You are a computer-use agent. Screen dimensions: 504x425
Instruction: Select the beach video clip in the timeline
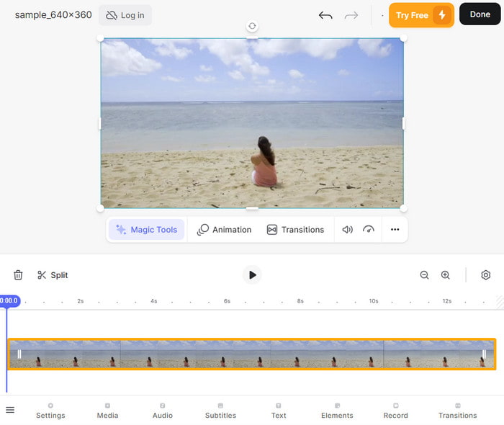pos(252,354)
